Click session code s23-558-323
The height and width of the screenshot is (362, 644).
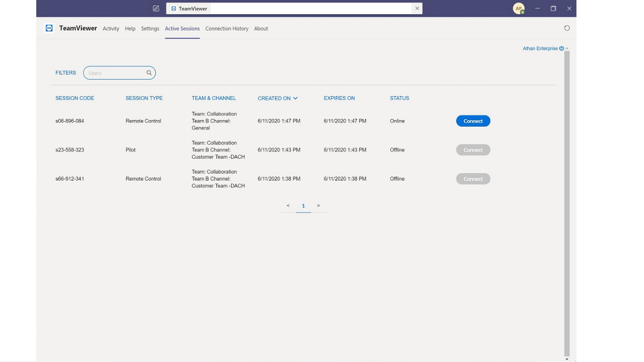[x=69, y=150]
